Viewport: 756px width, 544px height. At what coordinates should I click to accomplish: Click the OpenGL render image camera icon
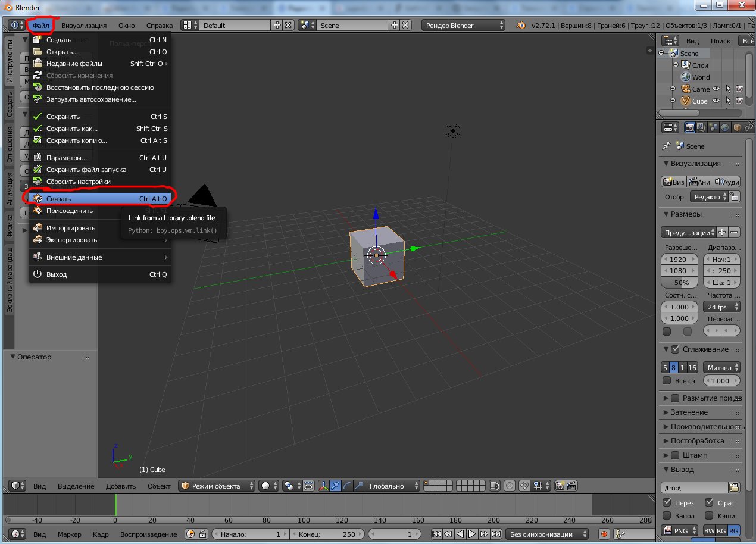click(560, 486)
